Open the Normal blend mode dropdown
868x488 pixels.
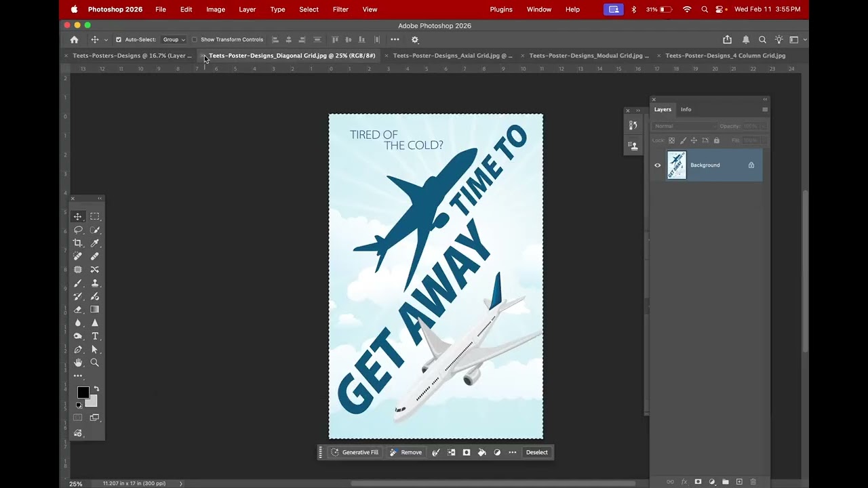(684, 126)
